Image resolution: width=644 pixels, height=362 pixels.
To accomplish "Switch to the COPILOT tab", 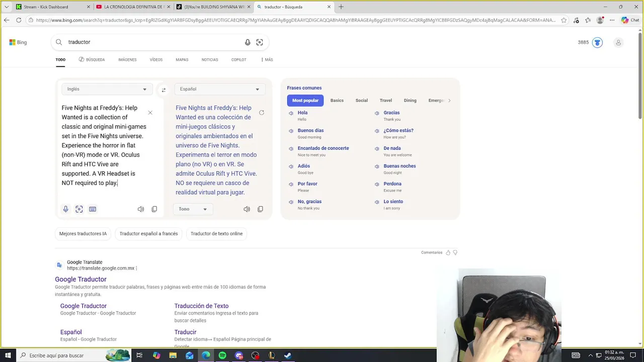I will tap(239, 60).
